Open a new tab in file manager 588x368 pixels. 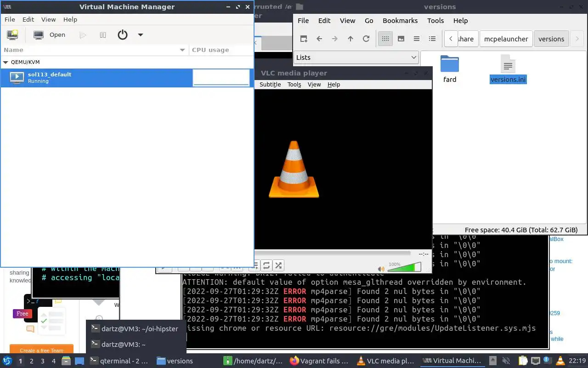(x=304, y=39)
